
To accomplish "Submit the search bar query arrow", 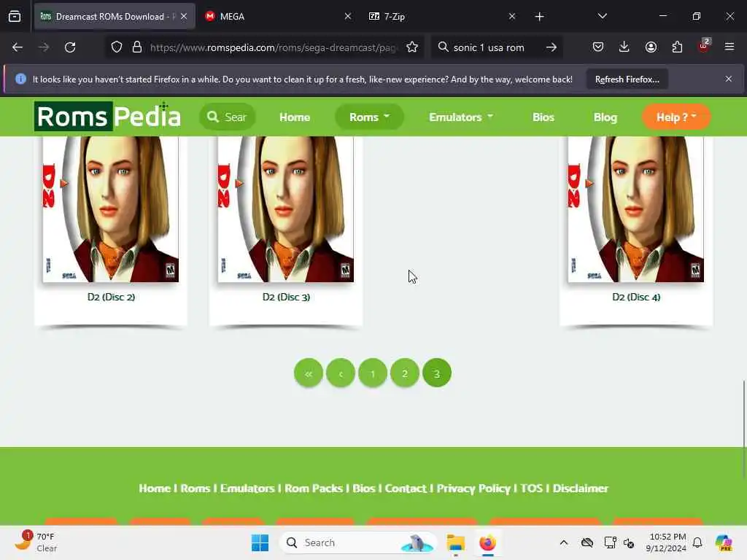I will point(551,47).
